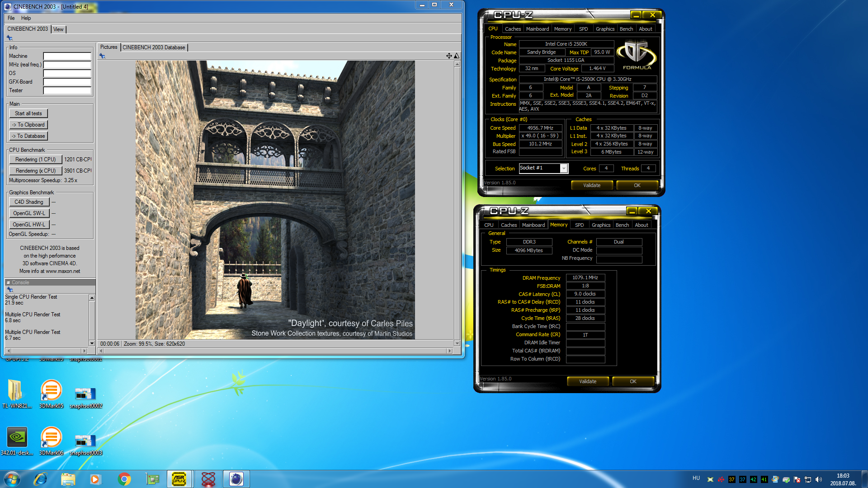The width and height of the screenshot is (868, 488).
Task: Click the MHz (real freq.) input field
Action: [67, 65]
